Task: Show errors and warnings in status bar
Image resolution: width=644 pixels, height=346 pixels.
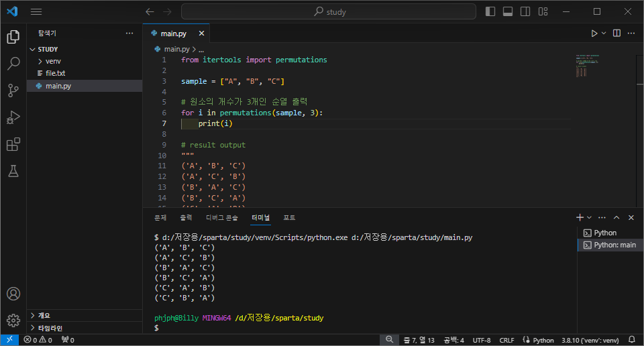Action: (38, 340)
